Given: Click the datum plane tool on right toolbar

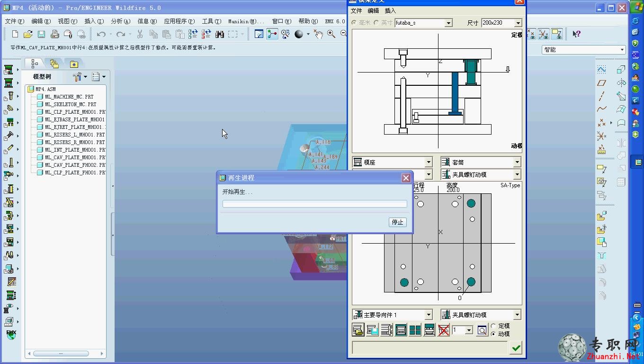Looking at the screenshot, I should pos(601,83).
